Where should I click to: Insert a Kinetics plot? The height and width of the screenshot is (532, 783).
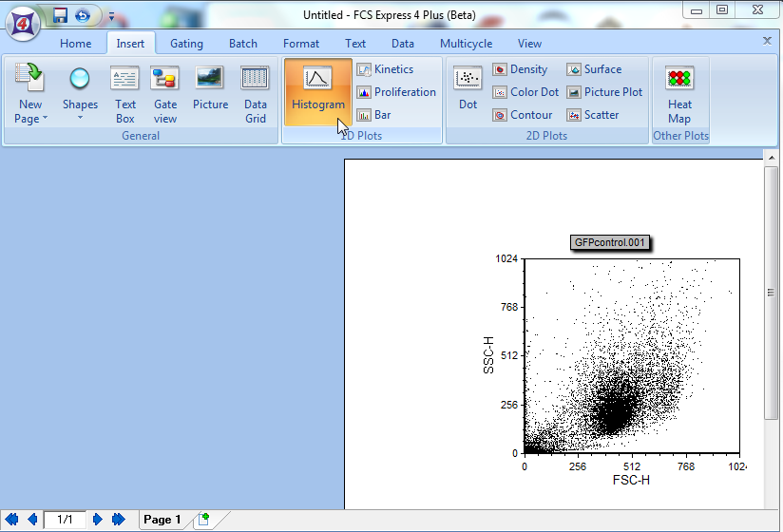coord(385,69)
